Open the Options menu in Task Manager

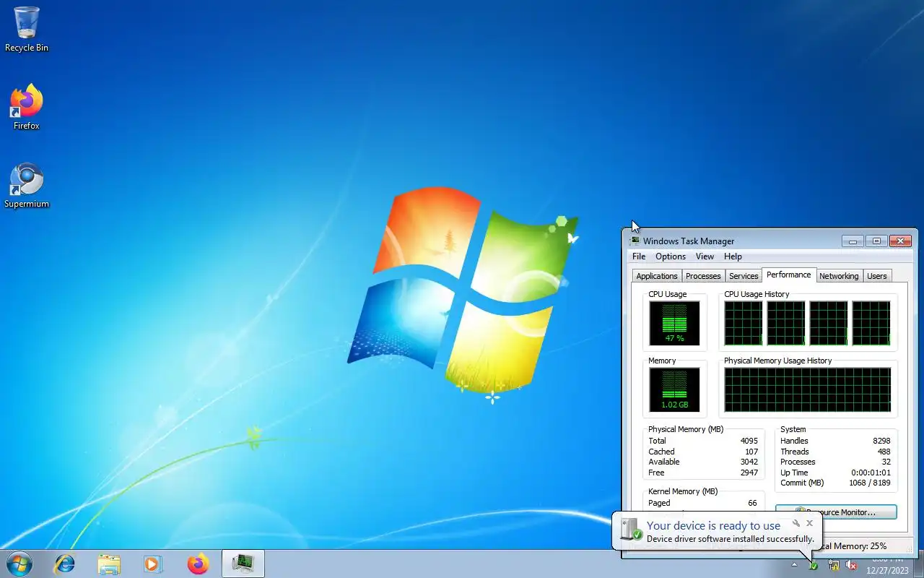(x=671, y=256)
